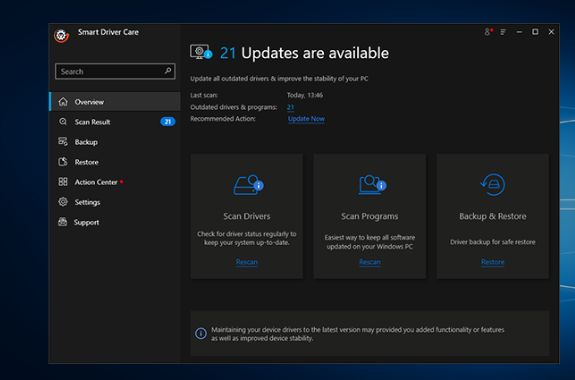
Task: Click Rescan under Scan Drivers
Action: pos(247,262)
